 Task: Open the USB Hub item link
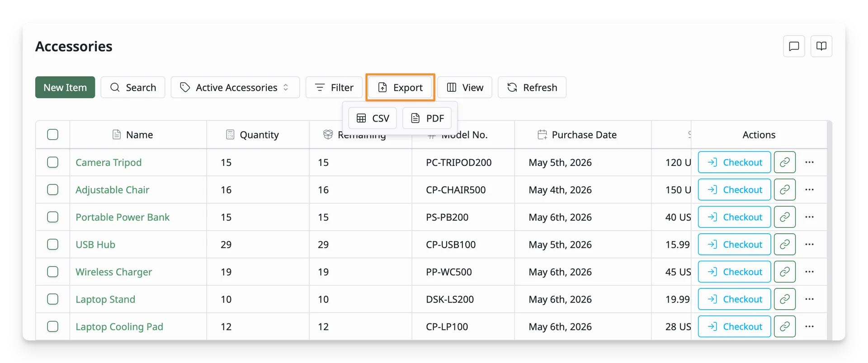click(95, 245)
